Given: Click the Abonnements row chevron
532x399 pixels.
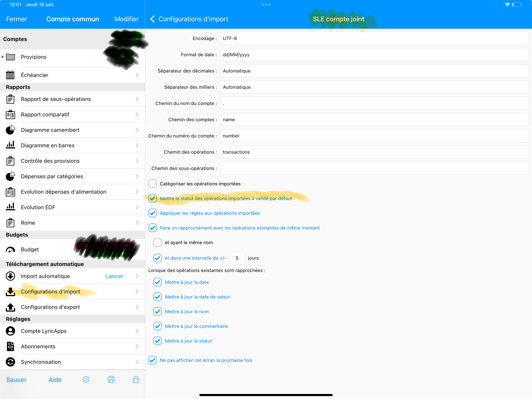Looking at the screenshot, I should (x=137, y=346).
